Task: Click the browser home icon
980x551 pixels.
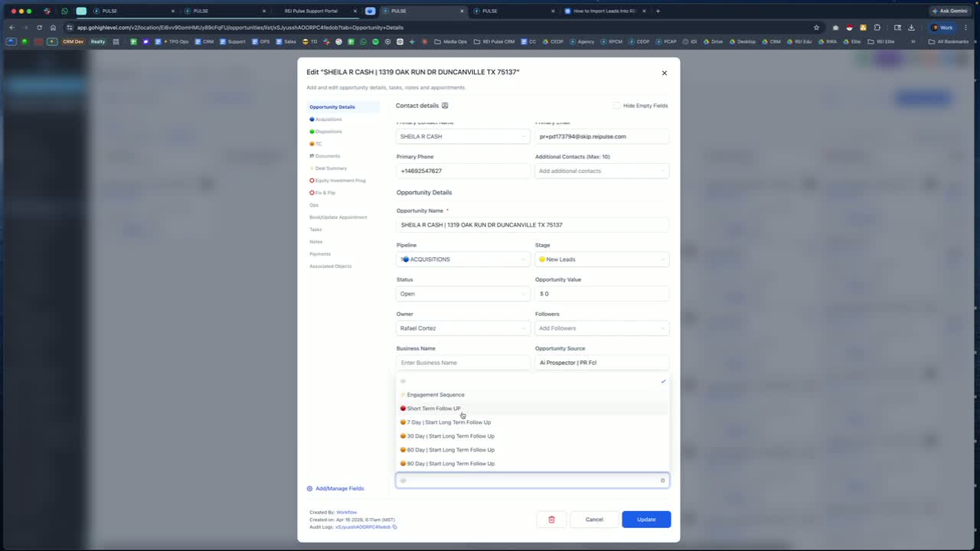Action: pos(53,28)
